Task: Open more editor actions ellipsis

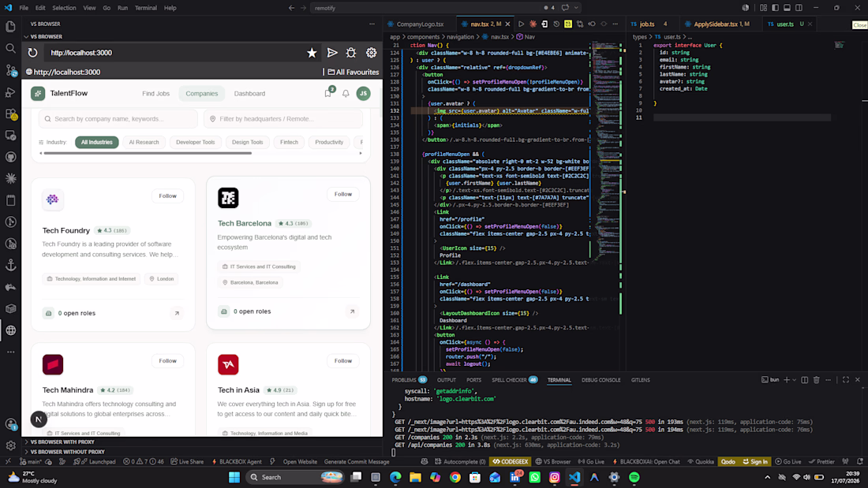Action: [x=615, y=24]
